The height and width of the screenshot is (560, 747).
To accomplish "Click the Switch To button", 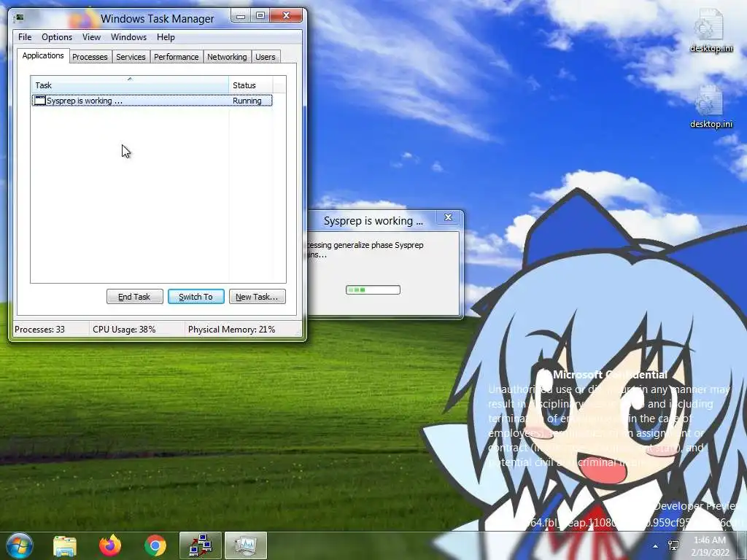I will pyautogui.click(x=196, y=297).
